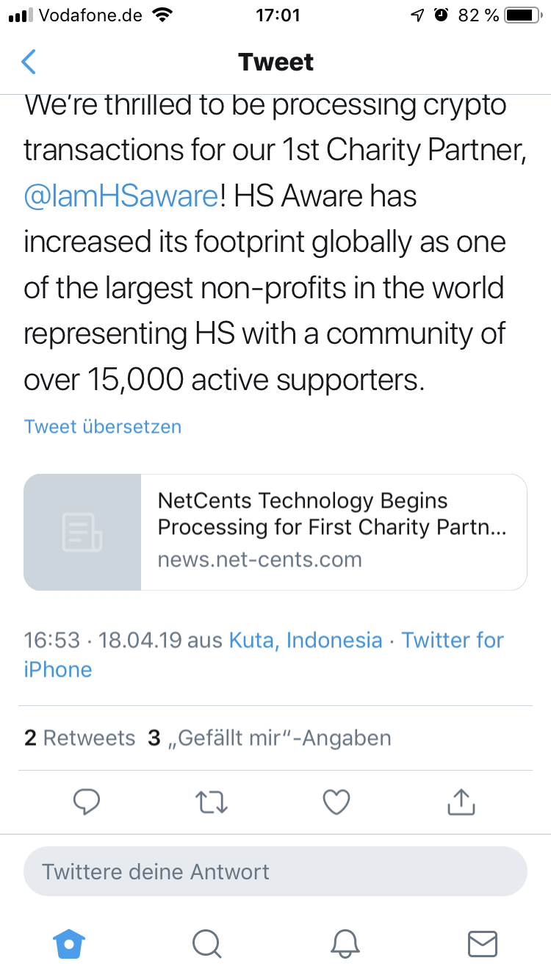551x980 pixels.
Task: Open the Messages envelope tab
Action: tap(483, 943)
